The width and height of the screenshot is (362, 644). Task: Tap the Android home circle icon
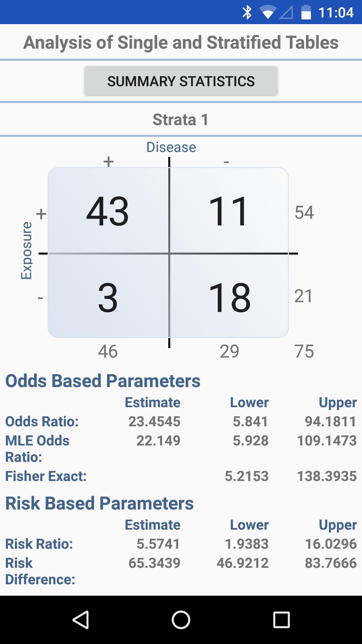click(x=181, y=620)
